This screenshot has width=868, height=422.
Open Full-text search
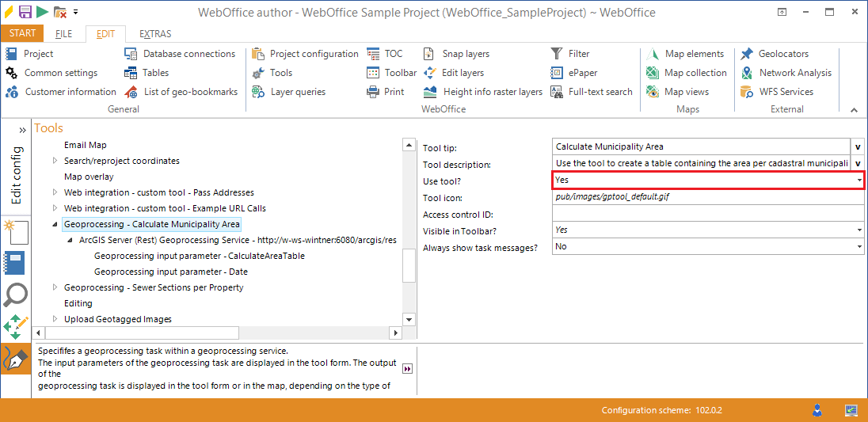(592, 92)
